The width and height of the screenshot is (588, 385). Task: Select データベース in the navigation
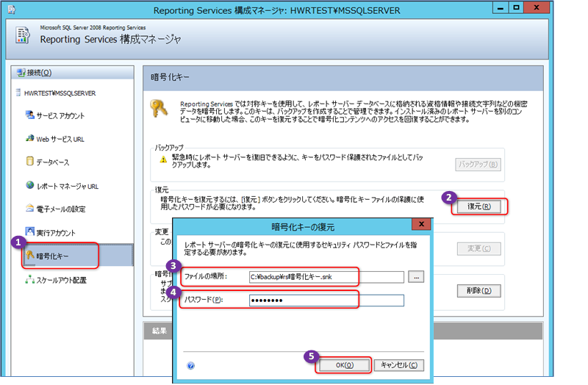point(53,162)
